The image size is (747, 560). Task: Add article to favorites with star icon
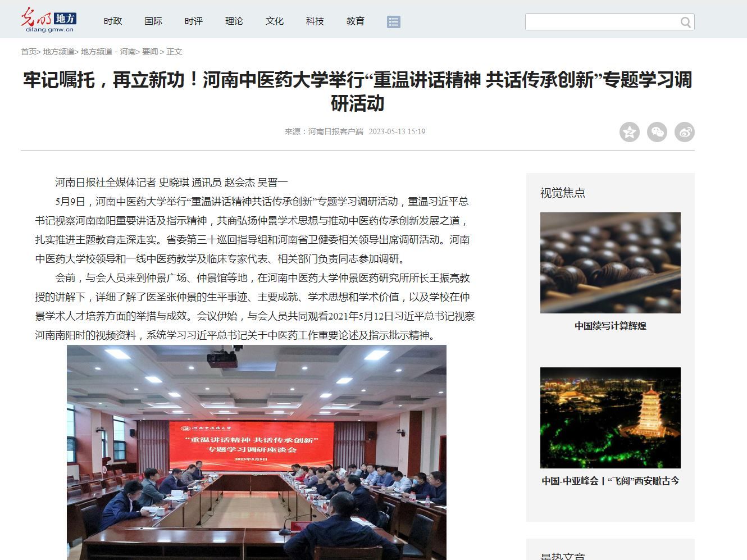pos(630,132)
